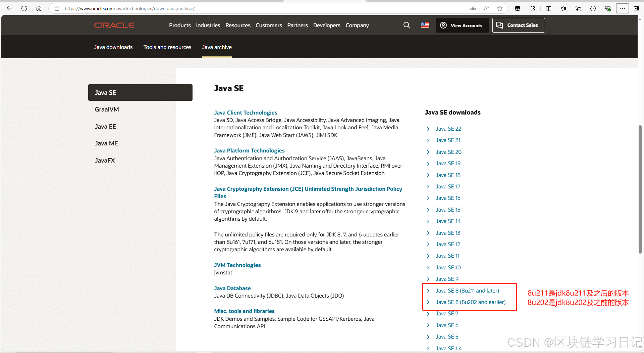Switch to the Java downloads tab
Viewport: 644px width, 353px height.
point(113,47)
